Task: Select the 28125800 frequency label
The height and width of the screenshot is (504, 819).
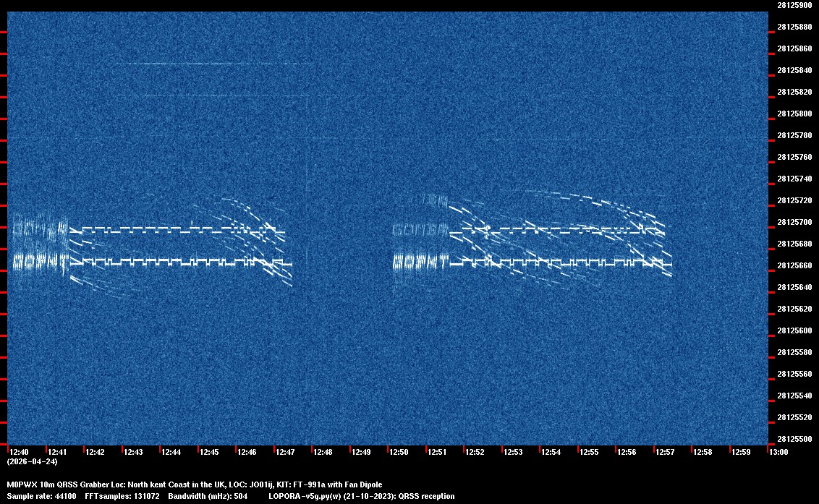Action: pos(794,114)
